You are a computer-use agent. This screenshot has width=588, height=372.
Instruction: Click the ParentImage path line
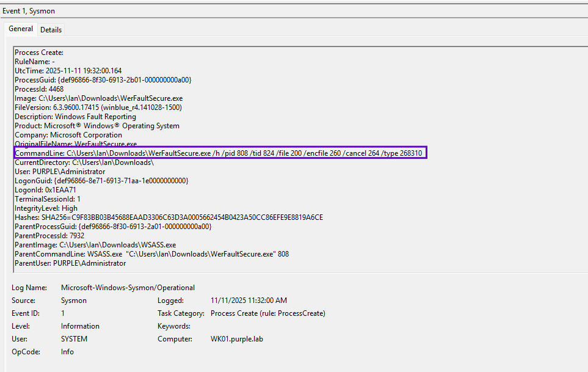(95, 245)
